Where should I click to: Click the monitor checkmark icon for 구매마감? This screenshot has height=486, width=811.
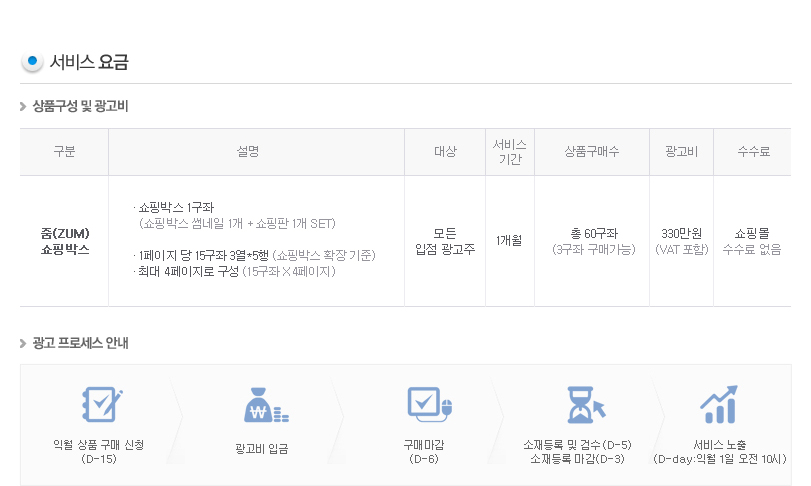pos(430,404)
